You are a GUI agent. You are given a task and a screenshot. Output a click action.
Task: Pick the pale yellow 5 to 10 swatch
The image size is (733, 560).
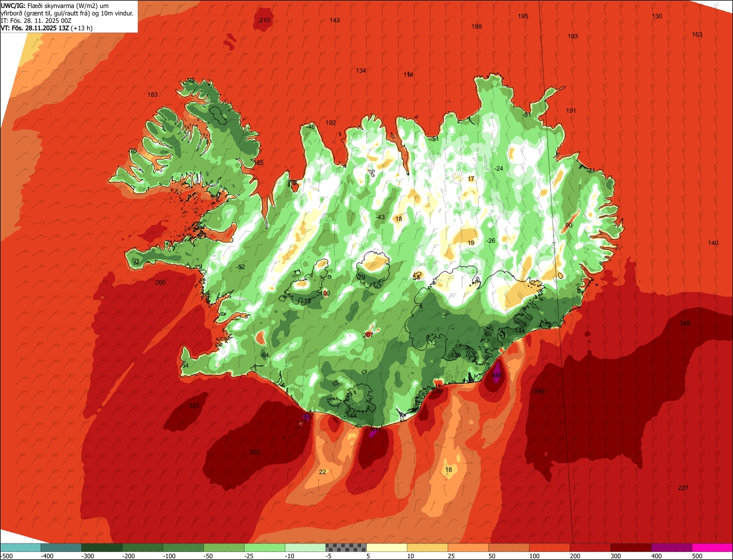387,547
